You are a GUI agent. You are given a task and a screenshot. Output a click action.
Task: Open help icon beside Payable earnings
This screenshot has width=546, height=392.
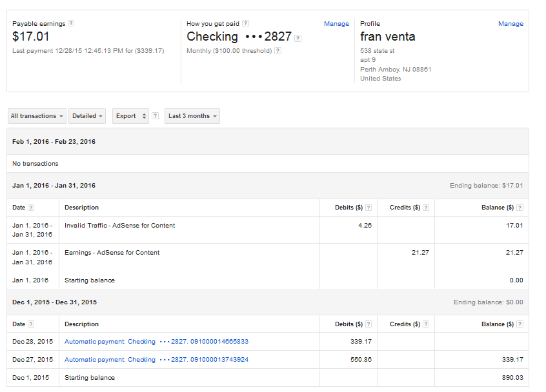[x=71, y=23]
